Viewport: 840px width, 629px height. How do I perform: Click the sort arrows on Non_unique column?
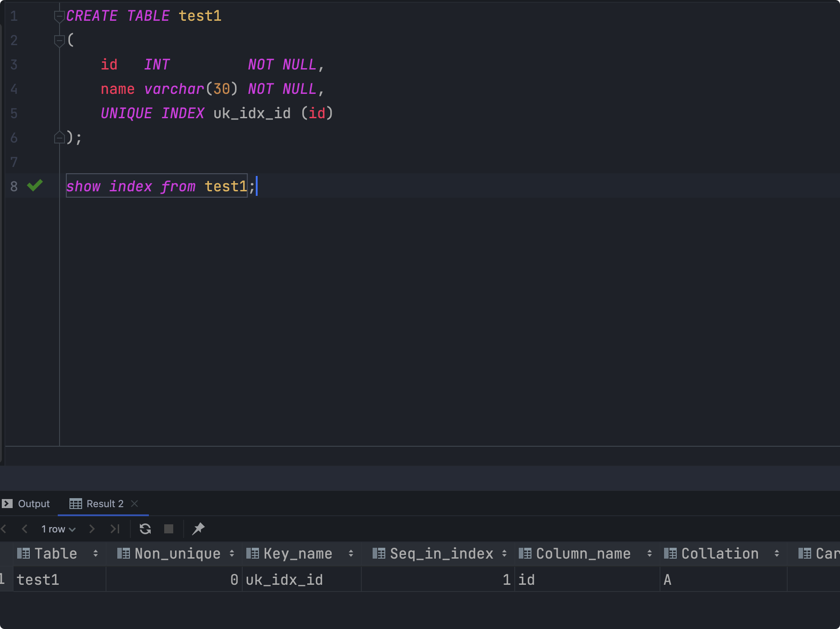(x=232, y=554)
